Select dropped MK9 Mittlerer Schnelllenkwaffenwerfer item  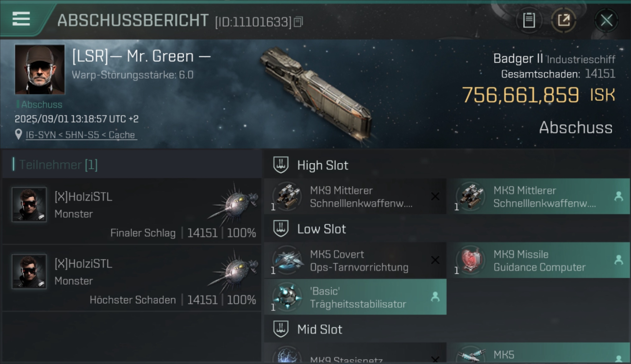[x=538, y=197]
